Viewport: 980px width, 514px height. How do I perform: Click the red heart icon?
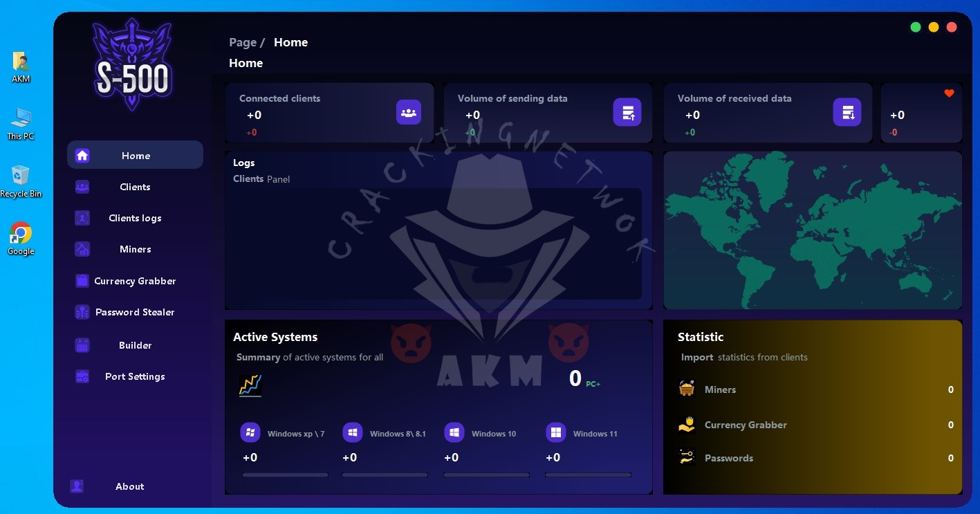(949, 93)
